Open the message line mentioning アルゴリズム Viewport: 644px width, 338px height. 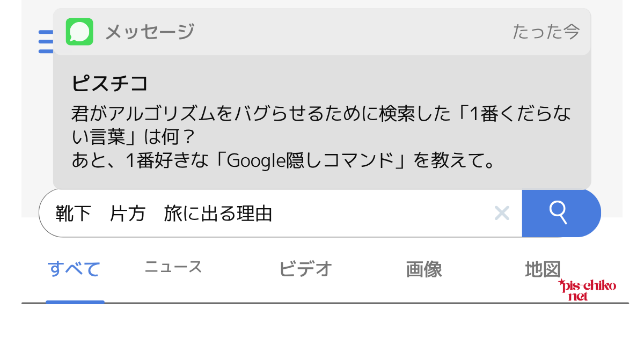(x=321, y=114)
